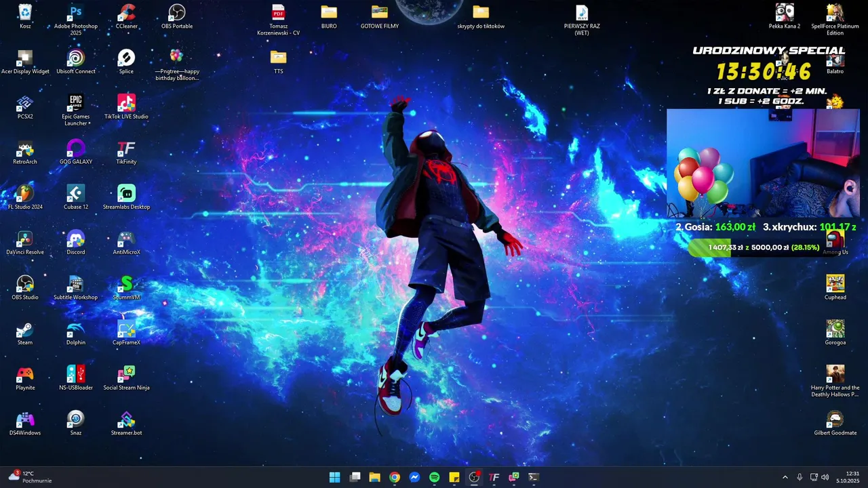Open File Explorer from the taskbar
Screen dimensions: 868x488
pos(374,477)
